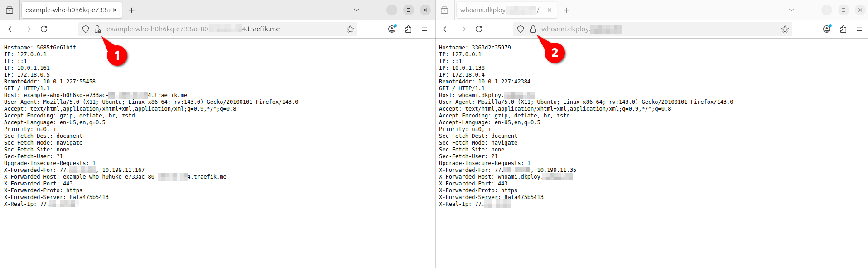
Task: Expand the list all tabs chevron, right window
Action: click(791, 10)
